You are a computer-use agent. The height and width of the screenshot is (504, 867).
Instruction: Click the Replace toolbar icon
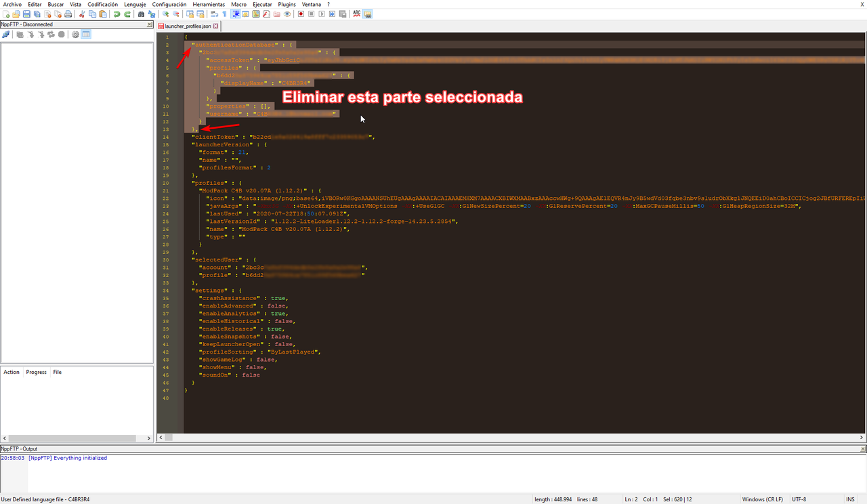pyautogui.click(x=152, y=14)
